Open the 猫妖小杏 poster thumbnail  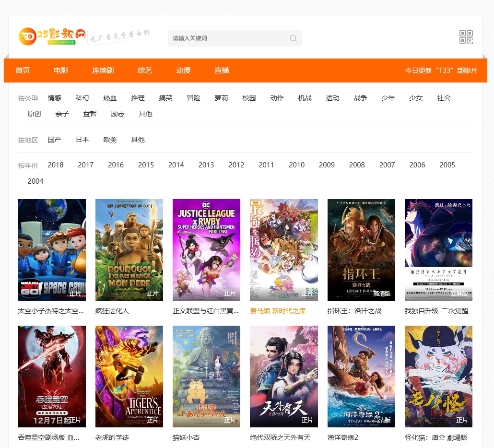point(206,377)
